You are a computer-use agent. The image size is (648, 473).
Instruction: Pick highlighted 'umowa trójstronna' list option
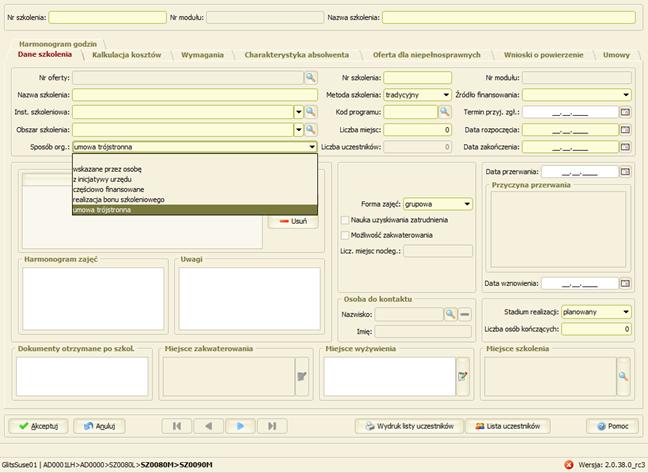[x=195, y=210]
